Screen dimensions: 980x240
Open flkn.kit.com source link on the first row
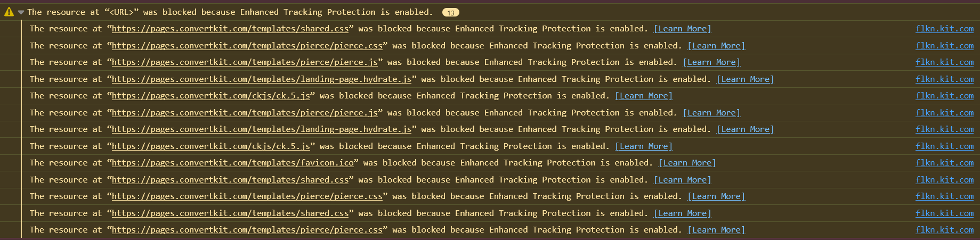coord(944,29)
